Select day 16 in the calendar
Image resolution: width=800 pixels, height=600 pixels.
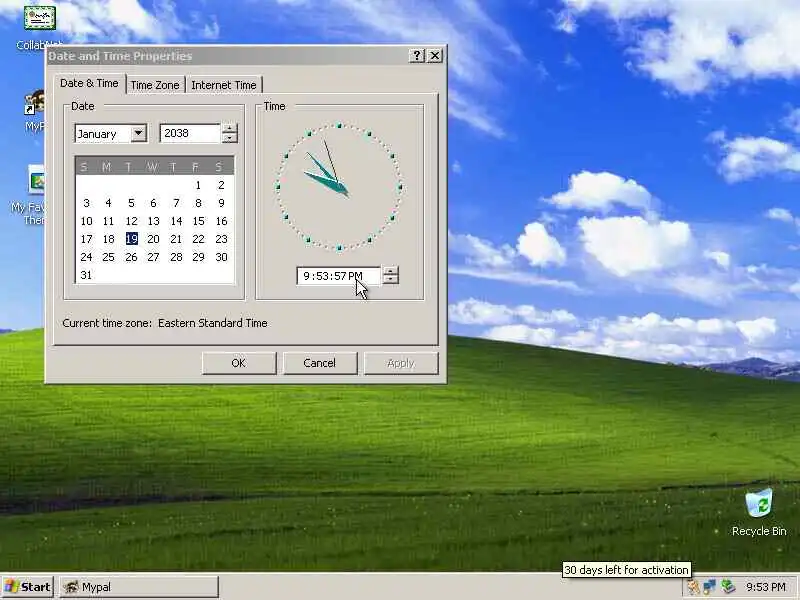[221, 221]
